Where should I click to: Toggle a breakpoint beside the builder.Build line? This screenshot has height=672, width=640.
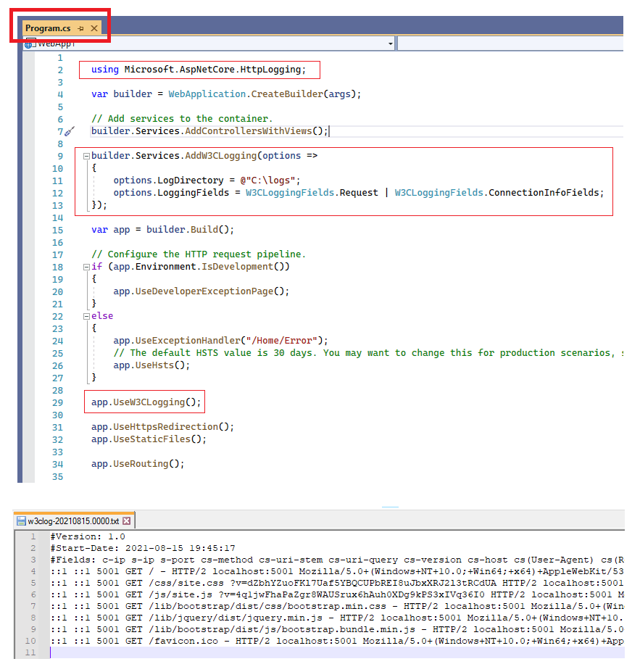point(30,229)
